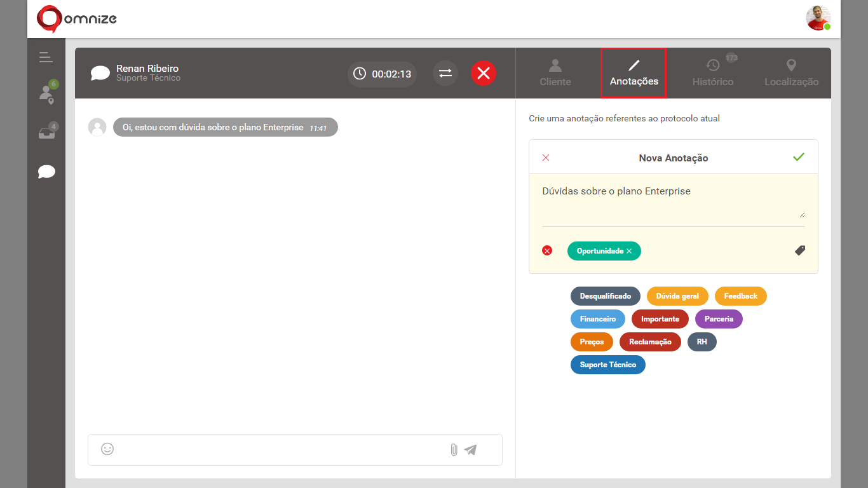Add the Suporte Técnico tag
The height and width of the screenshot is (488, 868).
[608, 365]
